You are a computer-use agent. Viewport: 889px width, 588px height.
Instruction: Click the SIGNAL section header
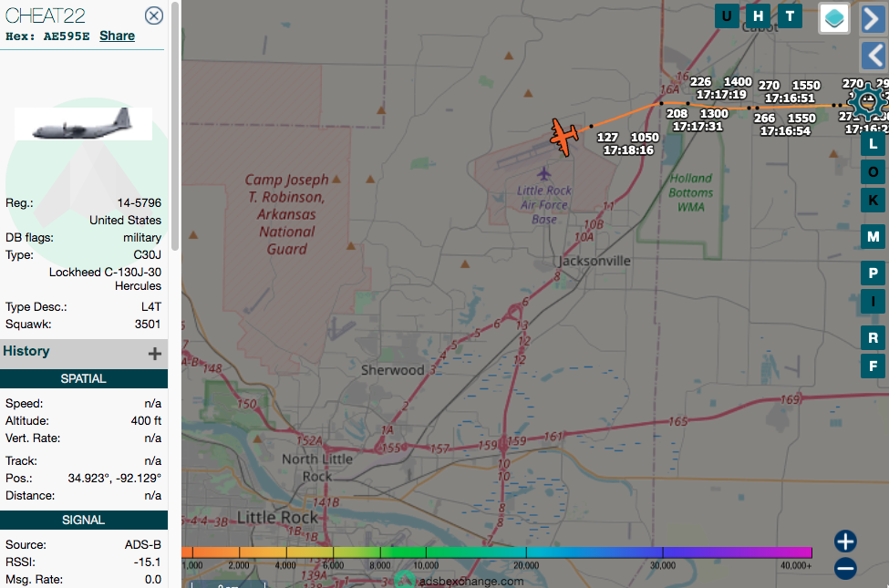point(84,520)
